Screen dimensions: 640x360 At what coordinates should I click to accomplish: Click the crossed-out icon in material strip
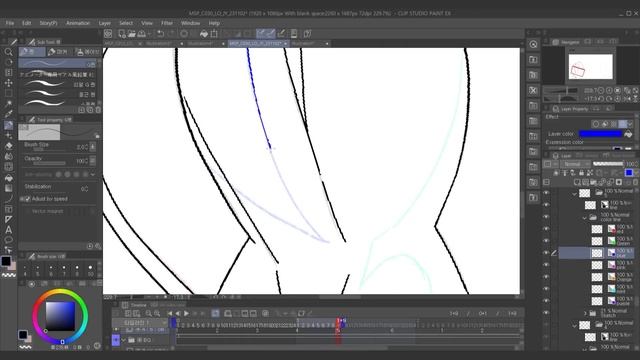click(x=533, y=90)
